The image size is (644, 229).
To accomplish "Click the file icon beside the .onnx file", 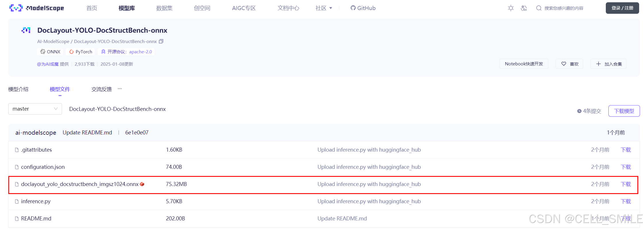I will click(17, 184).
